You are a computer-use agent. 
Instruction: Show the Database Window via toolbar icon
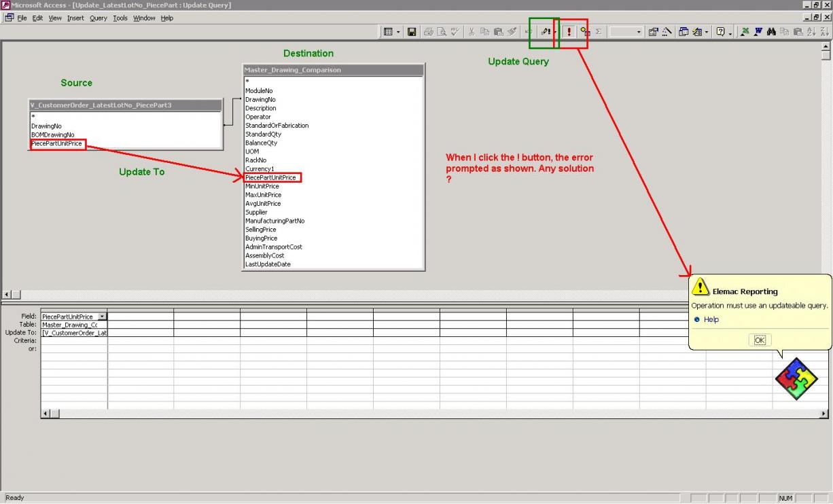click(x=684, y=32)
